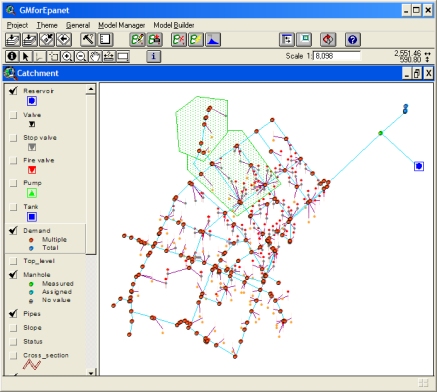437x392 pixels.
Task: Activate the Zoom Out magnifier tool
Action: [81, 56]
